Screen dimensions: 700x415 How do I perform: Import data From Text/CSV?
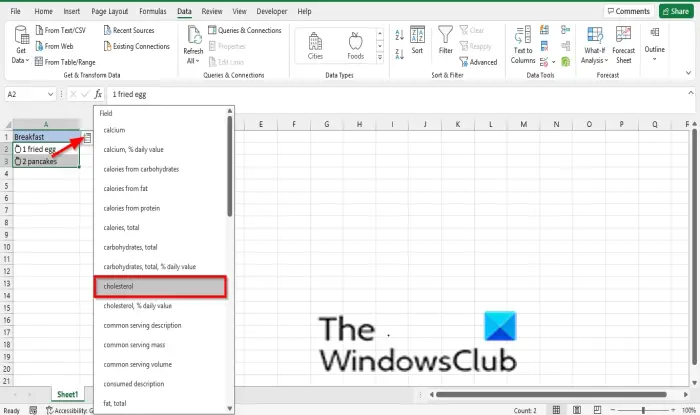click(61, 30)
